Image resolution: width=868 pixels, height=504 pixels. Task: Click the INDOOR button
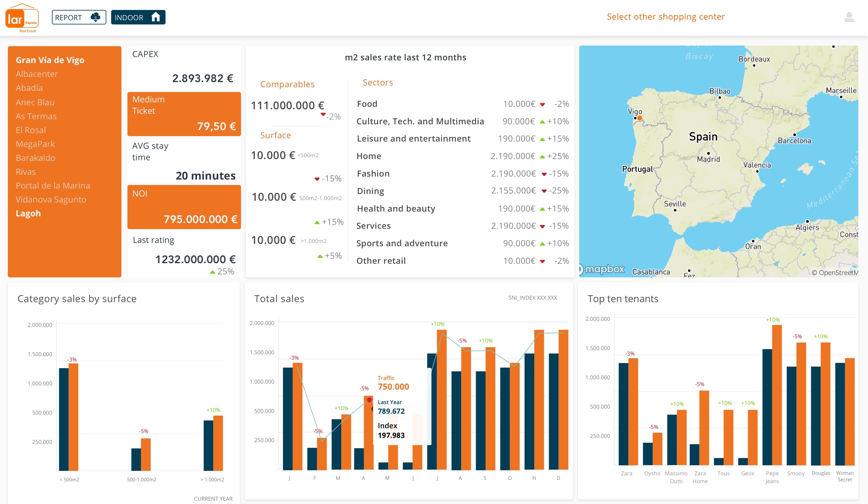(138, 17)
